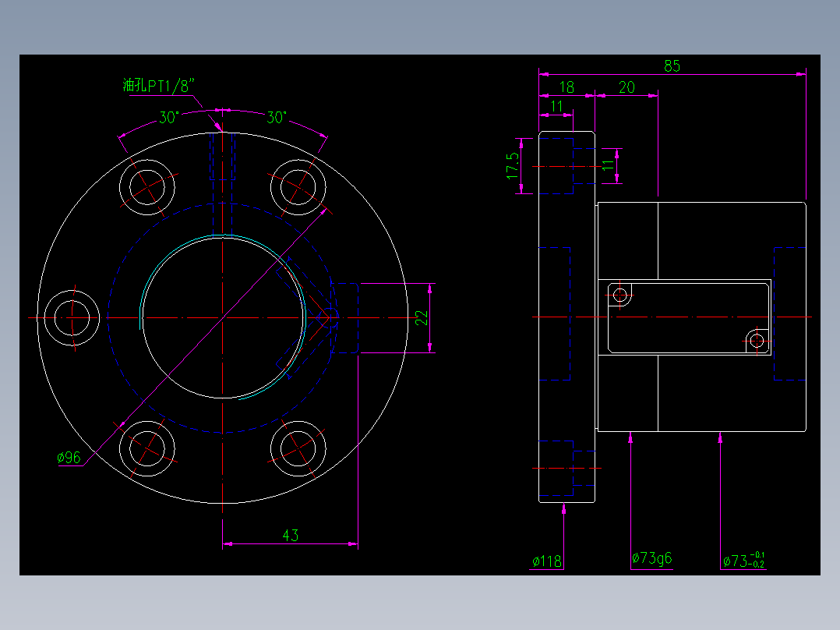This screenshot has height=630, width=840.
Task: Select the 85 overall length dimension
Action: click(672, 66)
